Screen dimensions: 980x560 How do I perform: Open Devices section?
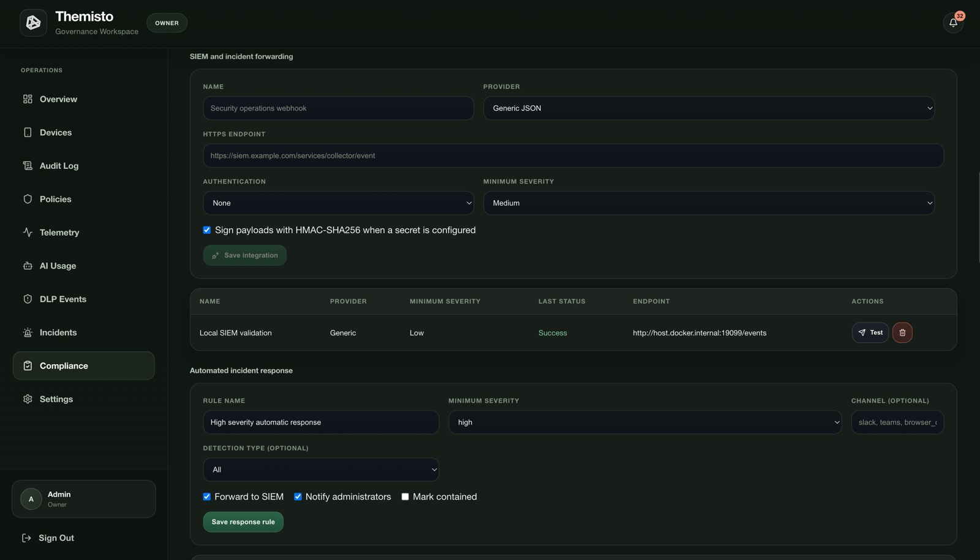pos(83,132)
